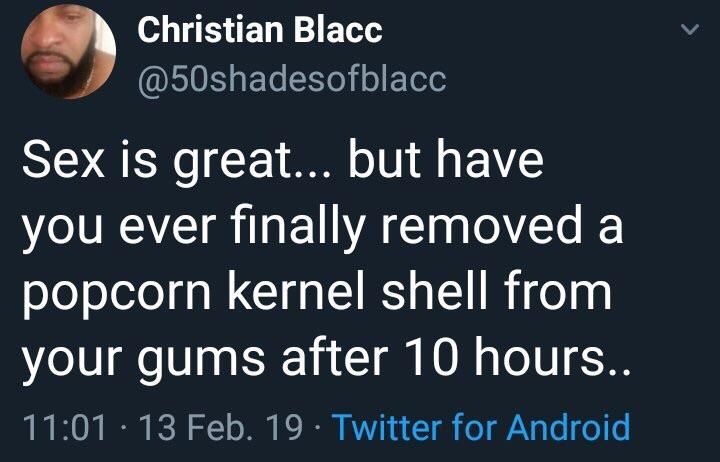
Task: Click the 11:01 timestamp
Action: (64, 427)
